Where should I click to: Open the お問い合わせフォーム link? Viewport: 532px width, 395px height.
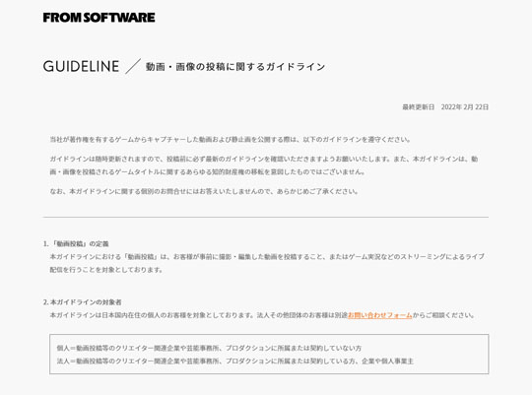380,315
